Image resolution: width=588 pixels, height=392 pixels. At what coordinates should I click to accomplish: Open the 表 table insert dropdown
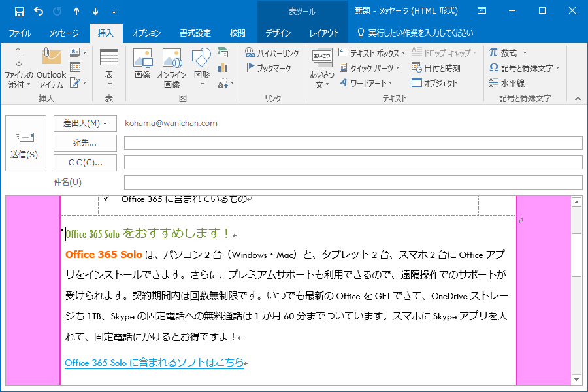coord(108,68)
